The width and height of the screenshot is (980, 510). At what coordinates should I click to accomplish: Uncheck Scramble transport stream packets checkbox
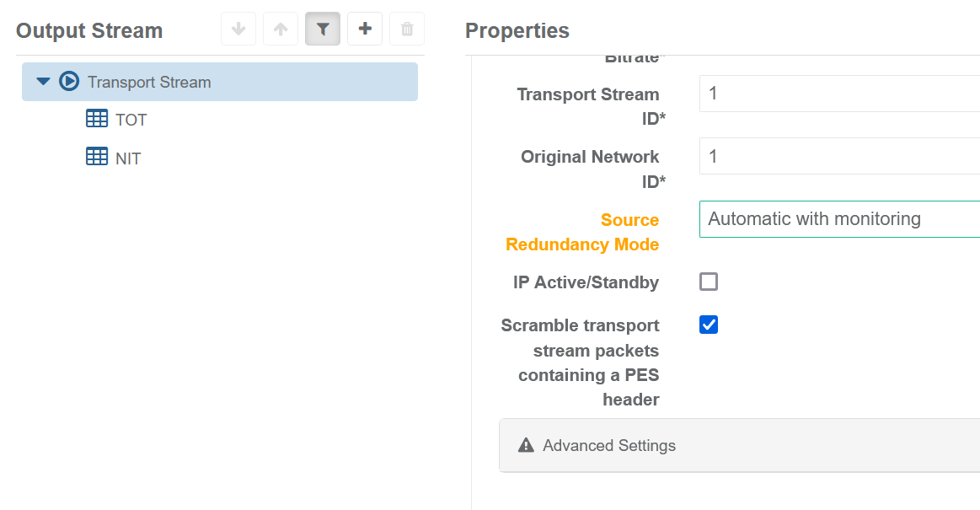[x=709, y=325]
